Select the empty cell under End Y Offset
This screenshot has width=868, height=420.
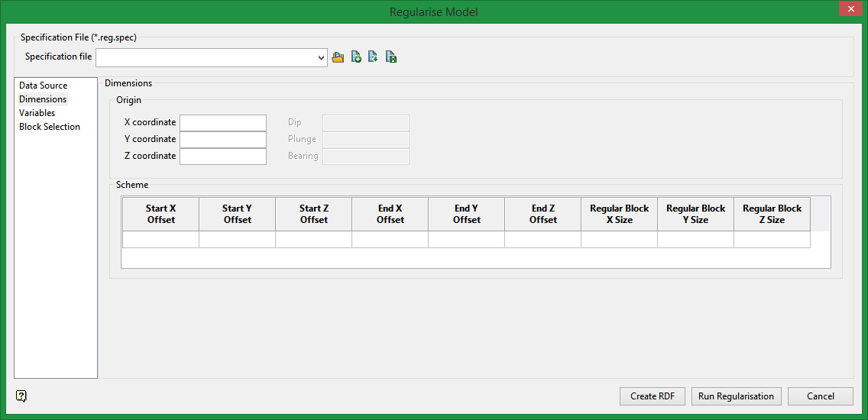pyautogui.click(x=466, y=240)
